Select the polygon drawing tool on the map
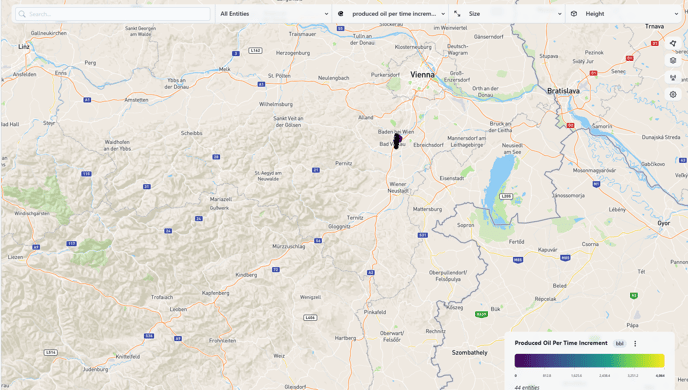 point(673,43)
